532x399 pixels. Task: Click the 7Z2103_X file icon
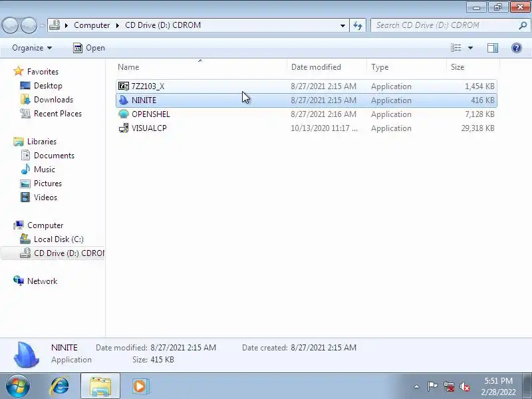point(124,86)
